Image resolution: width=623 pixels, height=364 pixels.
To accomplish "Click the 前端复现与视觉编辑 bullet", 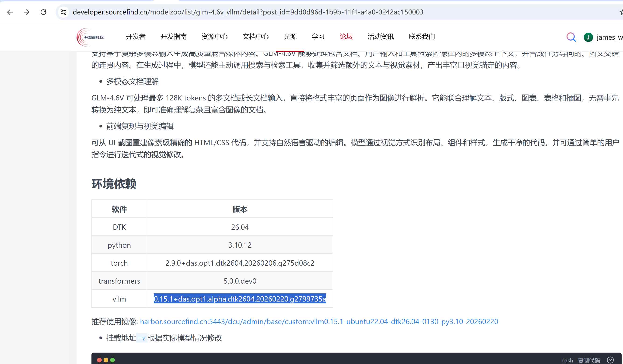I will click(140, 126).
